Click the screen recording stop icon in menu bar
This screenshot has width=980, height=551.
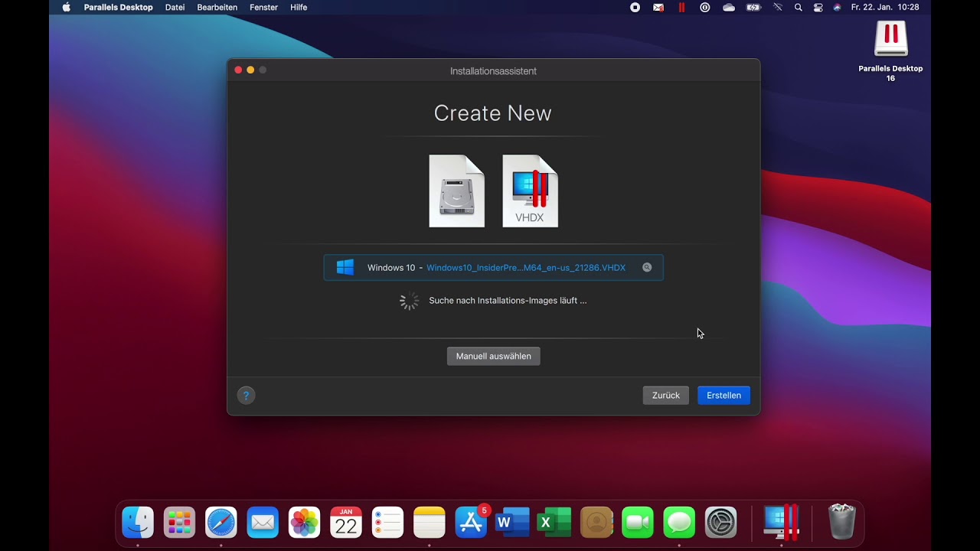click(x=635, y=8)
